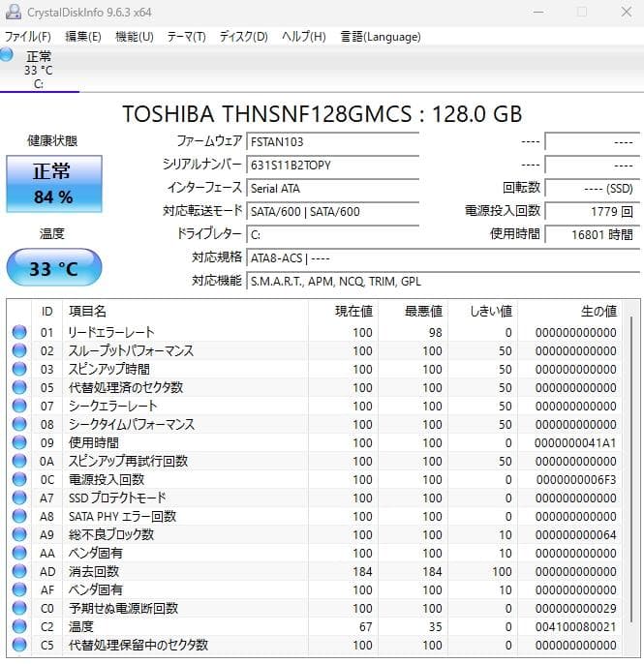
Task: Open the 言語(Language) menu
Action: tap(381, 37)
